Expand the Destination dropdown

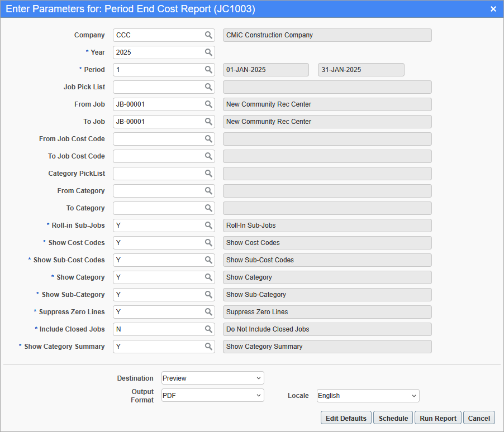tap(212, 378)
